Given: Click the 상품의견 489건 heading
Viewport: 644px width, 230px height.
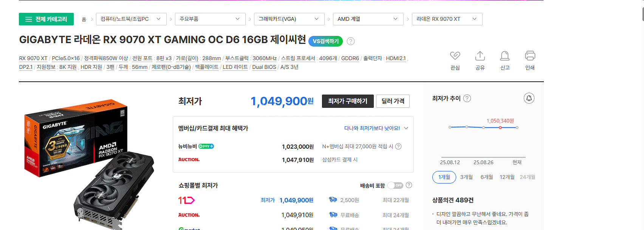Looking at the screenshot, I should (x=453, y=200).
